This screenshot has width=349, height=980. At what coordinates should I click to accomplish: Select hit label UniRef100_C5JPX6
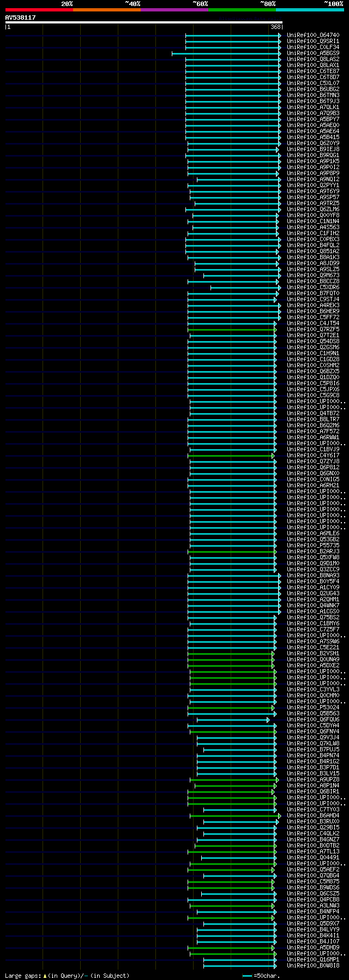pyautogui.click(x=313, y=390)
